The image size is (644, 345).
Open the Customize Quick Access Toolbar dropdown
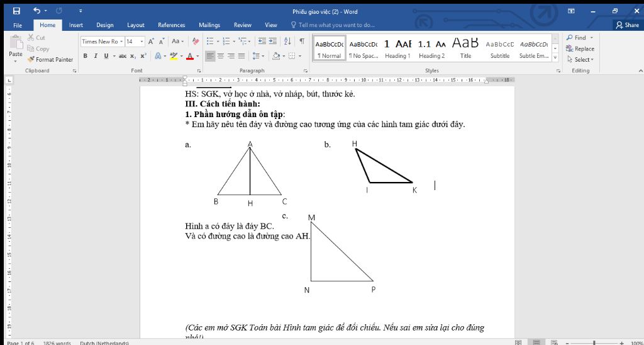pyautogui.click(x=80, y=11)
